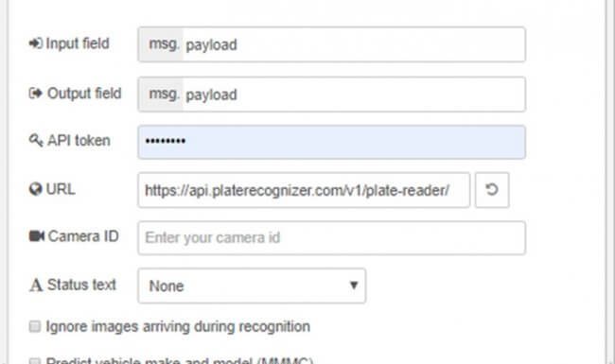Click the Ignore images arriving label text
The width and height of the screenshot is (615, 364).
point(178,326)
